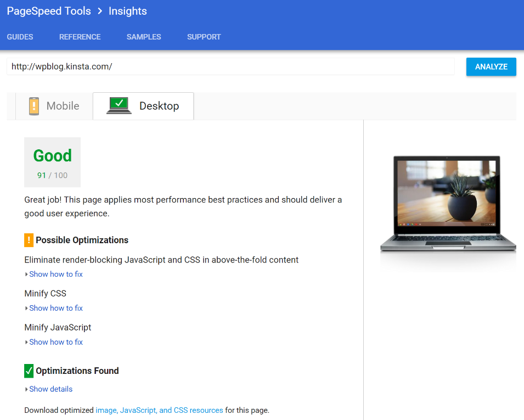Image resolution: width=524 pixels, height=420 pixels.
Task: Click the Eliminate render-blocking JavaScript rule text
Action: (x=161, y=260)
